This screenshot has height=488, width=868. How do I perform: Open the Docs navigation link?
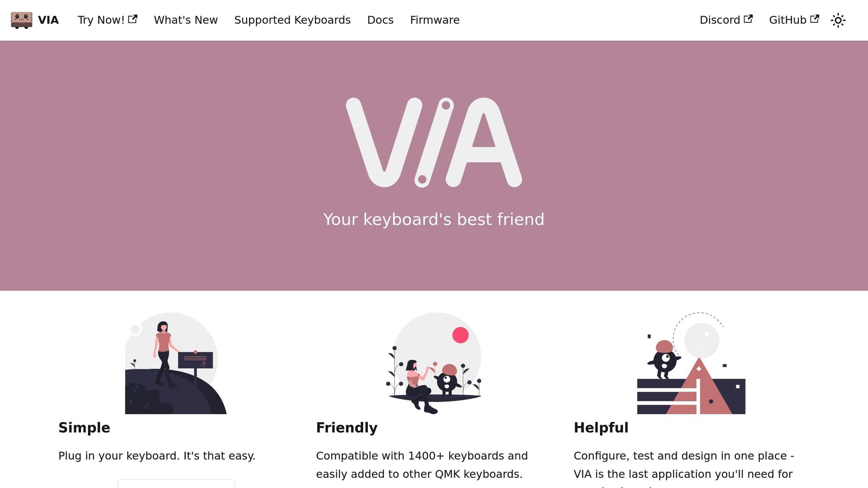coord(380,20)
